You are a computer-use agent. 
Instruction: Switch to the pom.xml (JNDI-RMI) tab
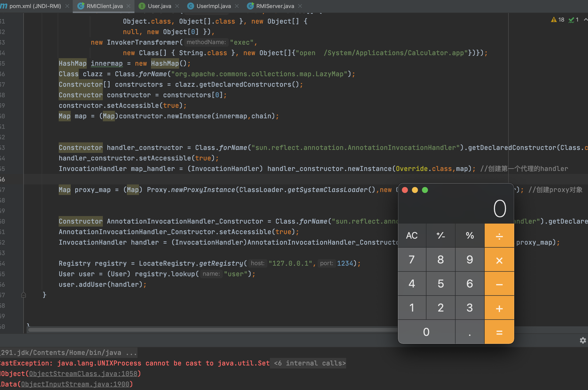[35, 6]
